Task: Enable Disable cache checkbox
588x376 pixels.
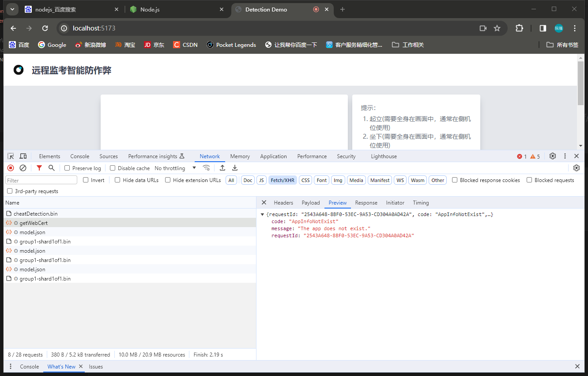Action: (113, 168)
